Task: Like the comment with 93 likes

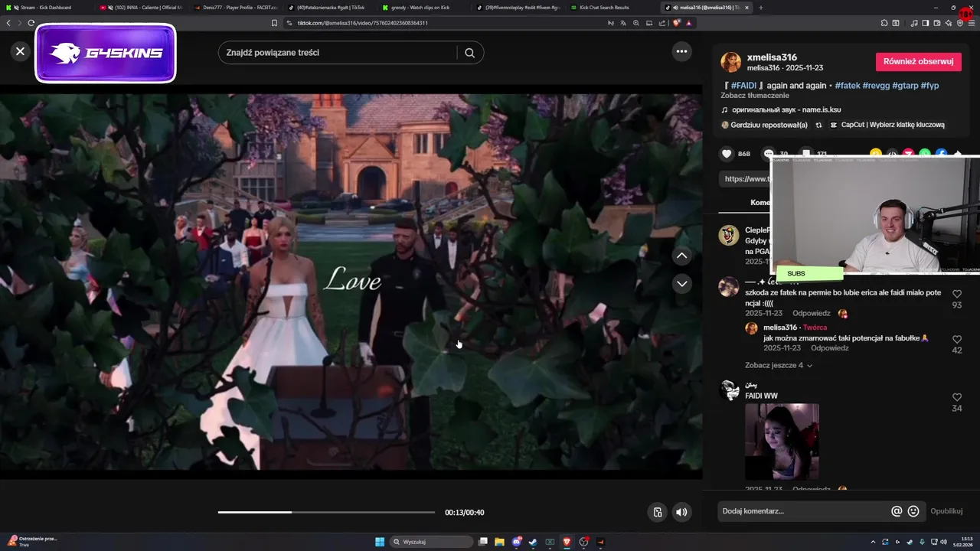Action: [957, 294]
